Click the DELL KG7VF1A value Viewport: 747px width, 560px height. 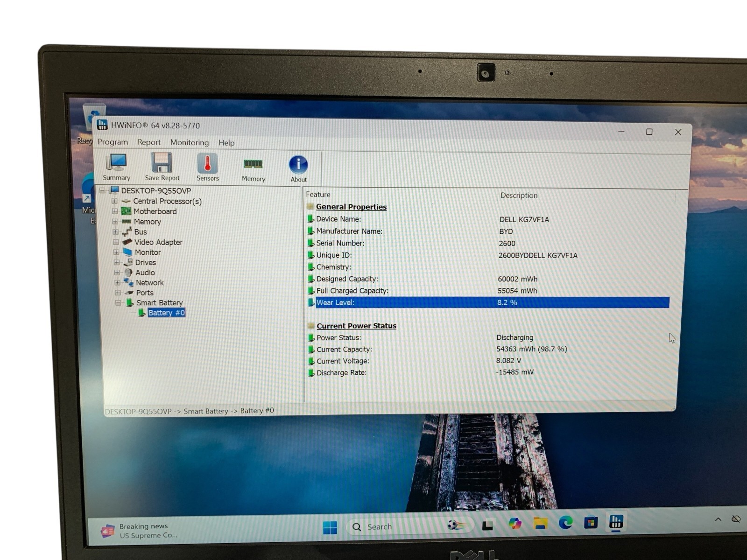(524, 219)
